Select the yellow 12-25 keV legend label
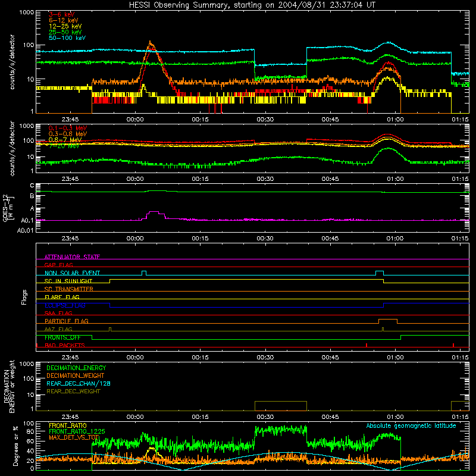Screen dimensions: 476x476 point(65,26)
